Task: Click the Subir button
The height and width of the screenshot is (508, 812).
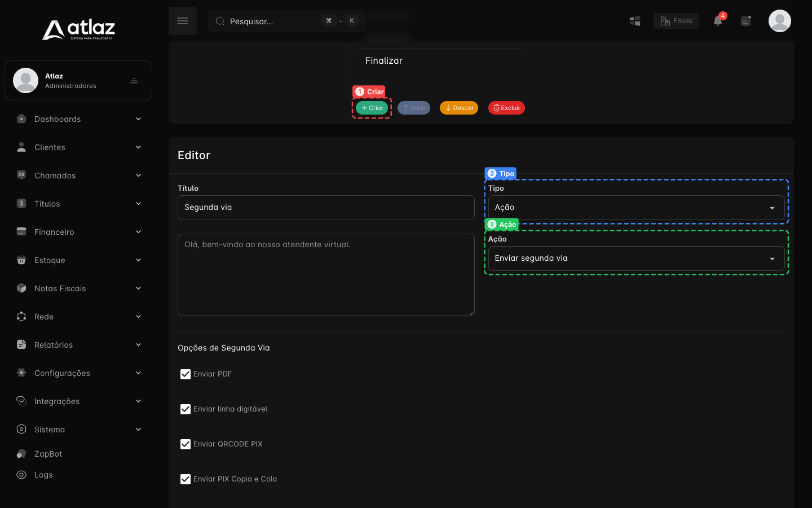Action: 414,108
